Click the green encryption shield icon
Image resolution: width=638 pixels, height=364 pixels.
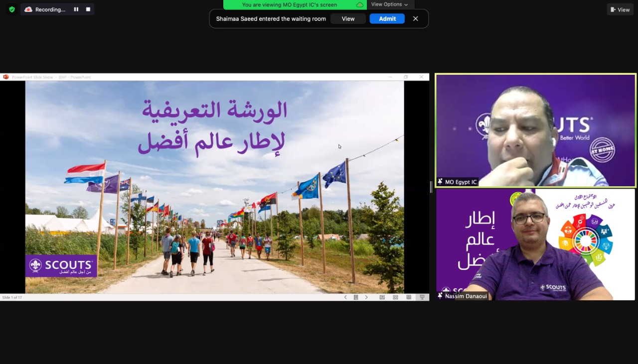point(12,9)
